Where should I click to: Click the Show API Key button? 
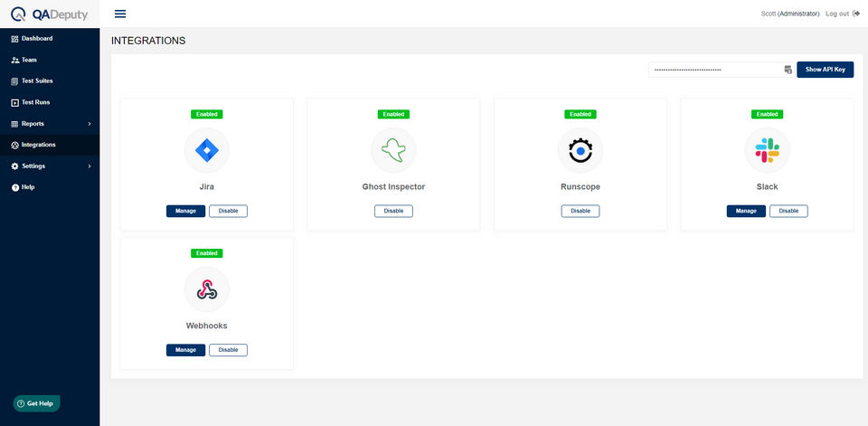point(825,70)
